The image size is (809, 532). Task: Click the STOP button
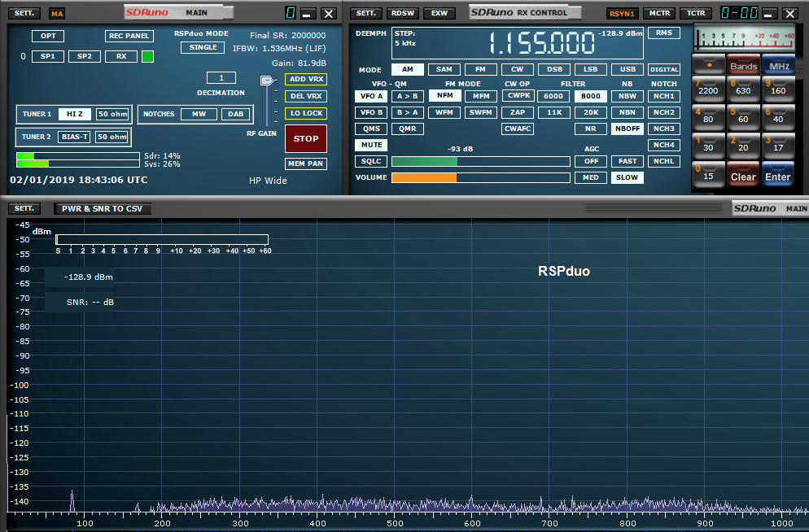click(306, 138)
